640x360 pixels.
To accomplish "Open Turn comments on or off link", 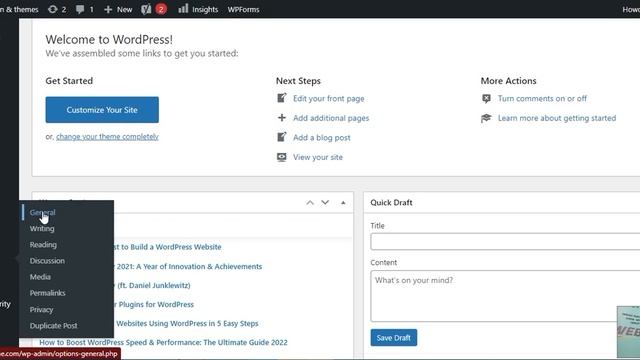I will pos(542,98).
